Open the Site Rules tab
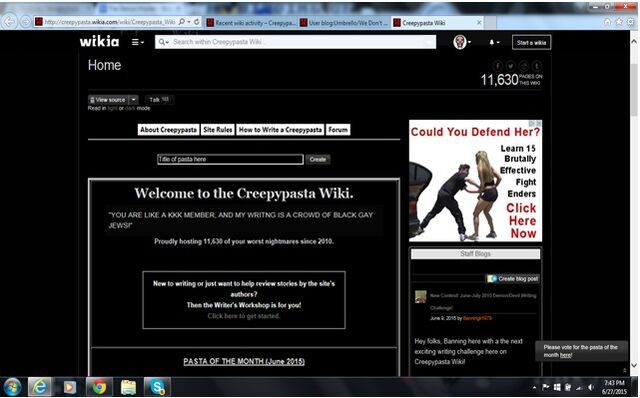The image size is (640, 398). pos(218,130)
